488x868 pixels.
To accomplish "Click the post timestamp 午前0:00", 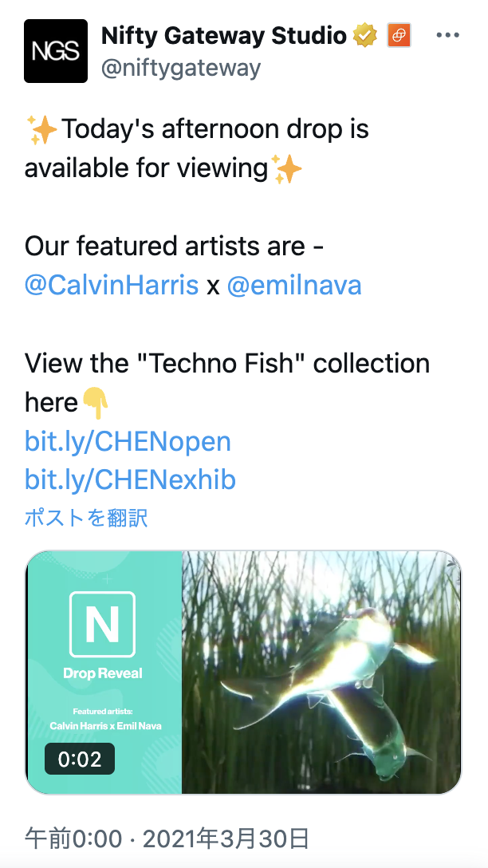I will 73,839.
